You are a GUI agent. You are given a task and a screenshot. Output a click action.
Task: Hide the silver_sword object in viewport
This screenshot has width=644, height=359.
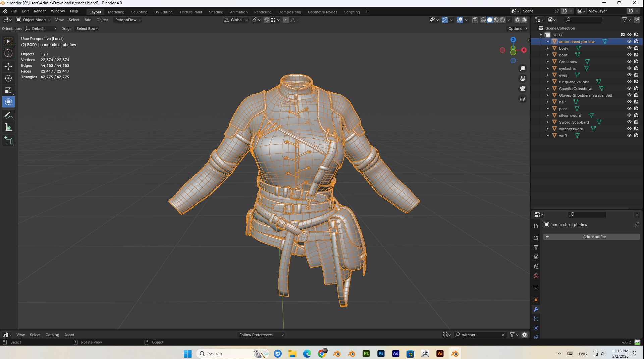pyautogui.click(x=629, y=115)
